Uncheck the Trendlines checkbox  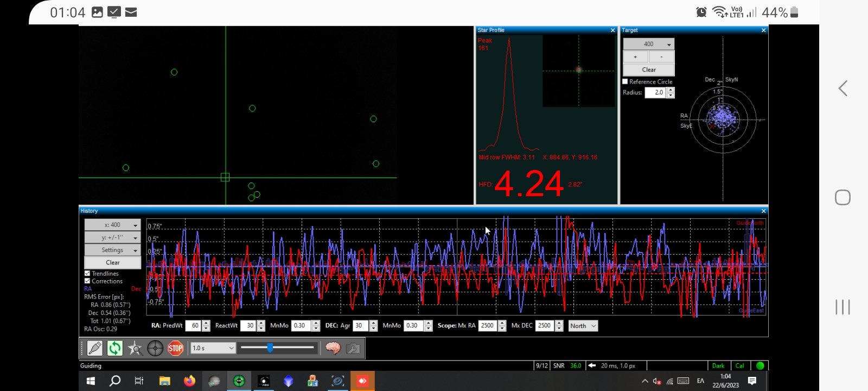click(87, 274)
